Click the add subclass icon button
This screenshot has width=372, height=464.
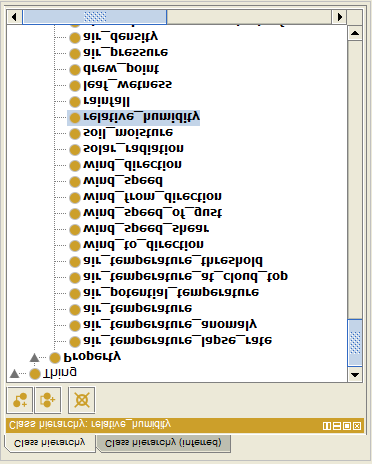click(x=20, y=400)
